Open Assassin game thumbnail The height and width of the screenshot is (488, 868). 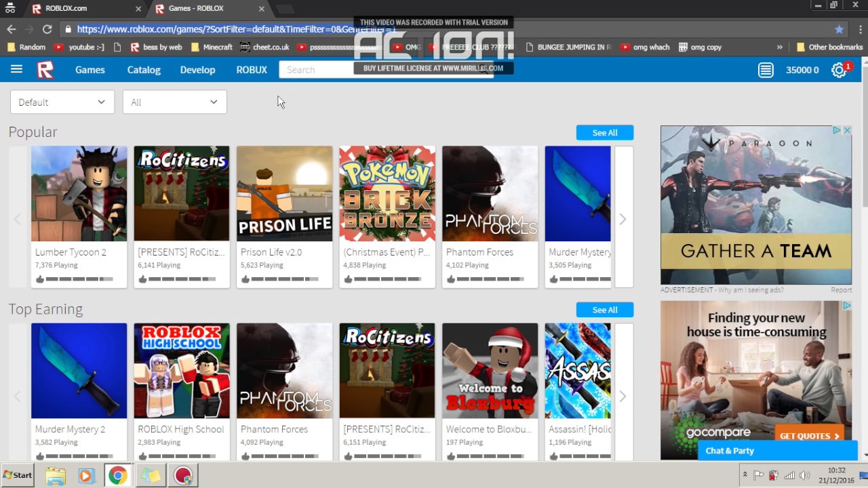(x=578, y=371)
